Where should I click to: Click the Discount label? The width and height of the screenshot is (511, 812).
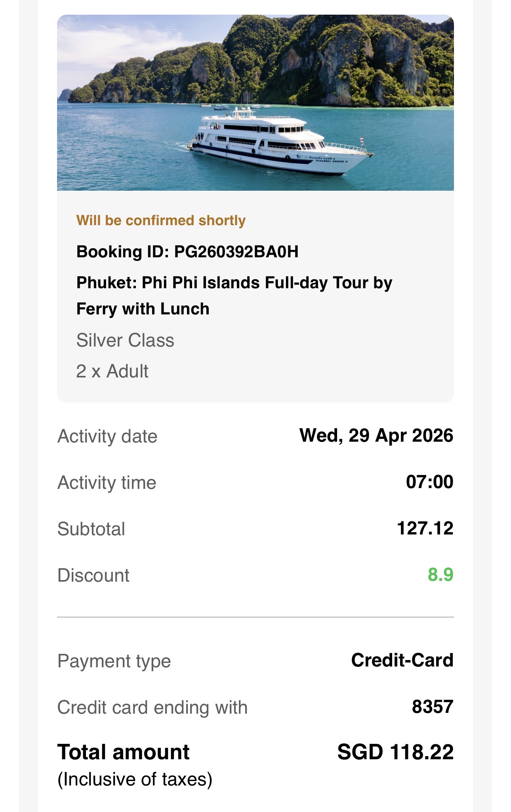coord(93,575)
